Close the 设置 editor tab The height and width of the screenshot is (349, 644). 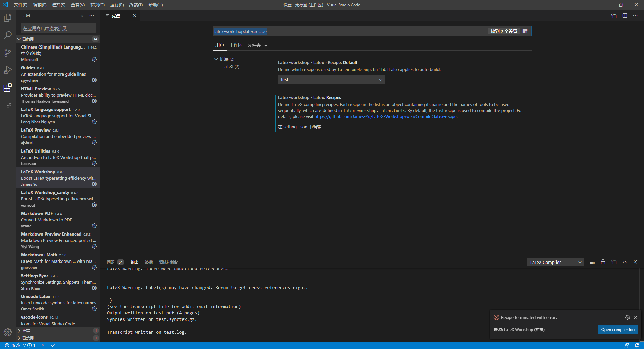pyautogui.click(x=135, y=16)
